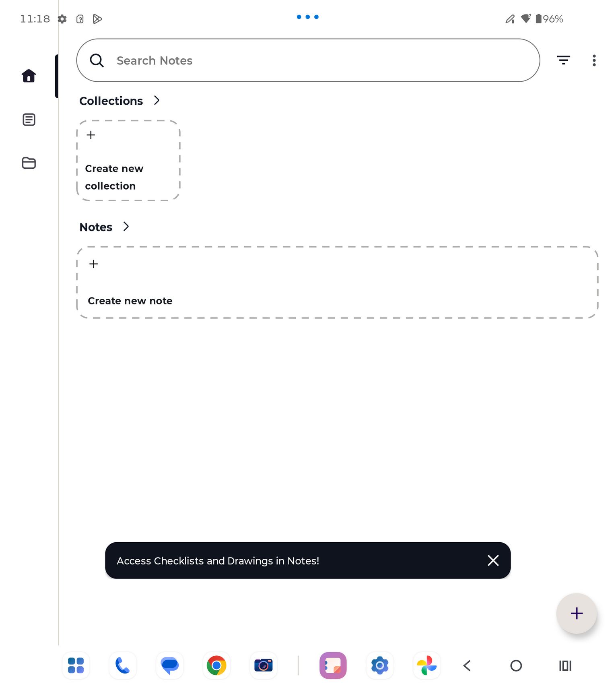Click the magnifier search icon
Screen dimensions: 616x686
click(97, 60)
